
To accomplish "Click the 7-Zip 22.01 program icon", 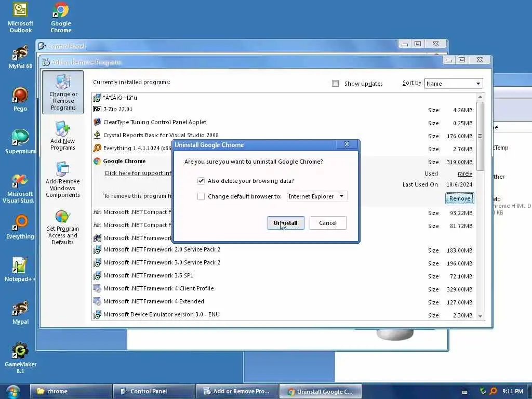I will click(x=97, y=109).
